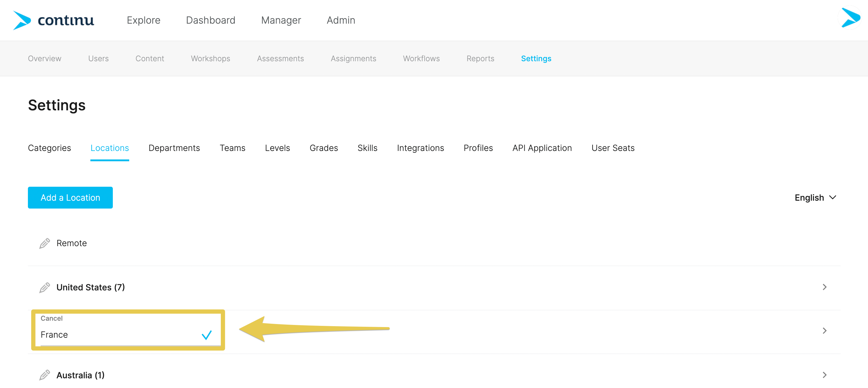This screenshot has width=868, height=388.
Task: Open the Departments settings tab
Action: point(174,148)
